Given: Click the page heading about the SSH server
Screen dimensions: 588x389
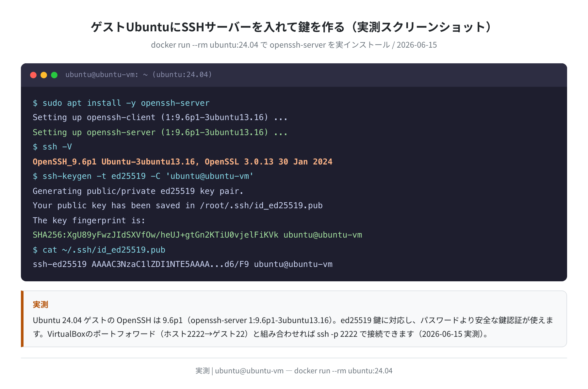Looking at the screenshot, I should 294,27.
